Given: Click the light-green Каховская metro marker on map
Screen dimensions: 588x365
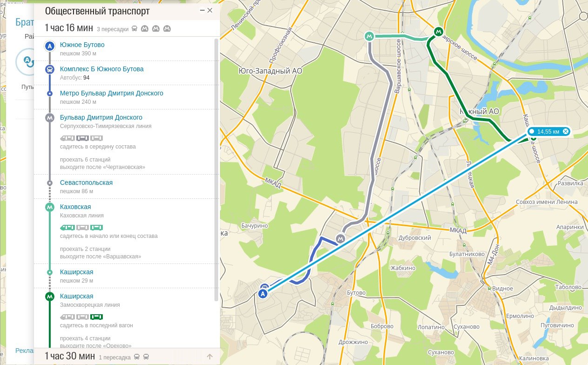Looking at the screenshot, I should (369, 36).
